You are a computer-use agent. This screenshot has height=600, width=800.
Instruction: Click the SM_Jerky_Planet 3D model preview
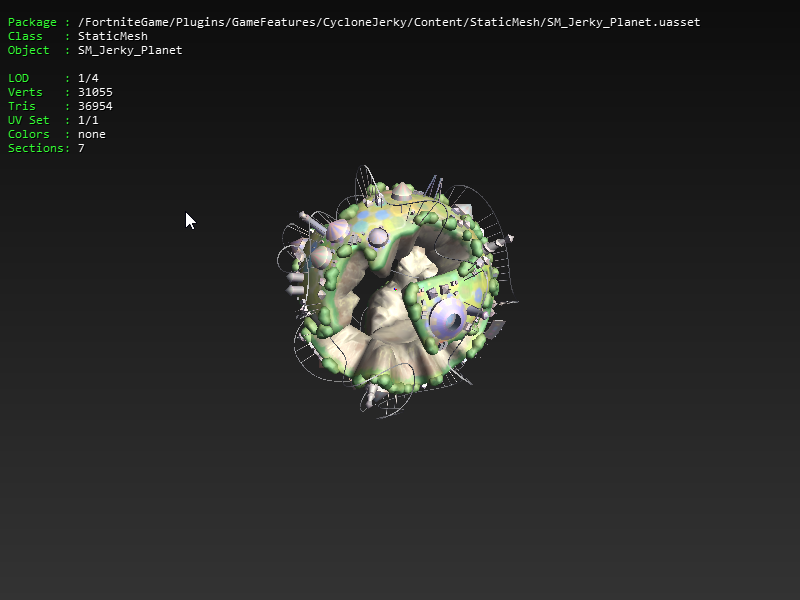[397, 291]
